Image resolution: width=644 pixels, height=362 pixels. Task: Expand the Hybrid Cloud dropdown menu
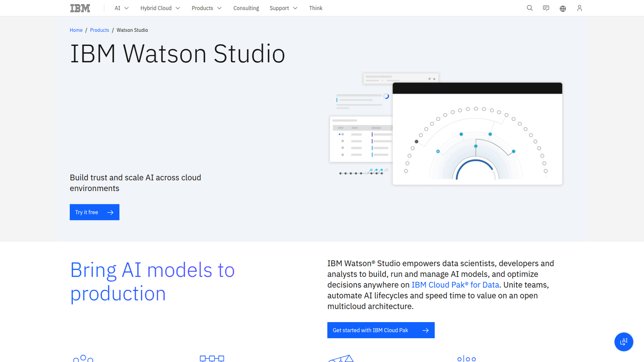coord(160,8)
